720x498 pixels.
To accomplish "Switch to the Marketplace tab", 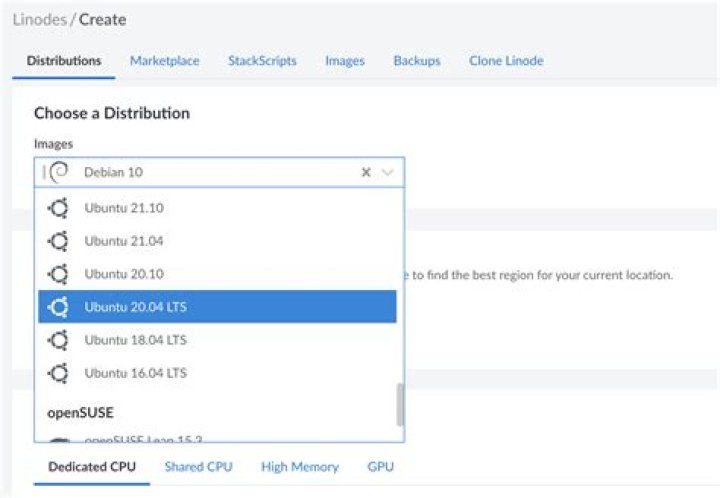I will tap(164, 61).
